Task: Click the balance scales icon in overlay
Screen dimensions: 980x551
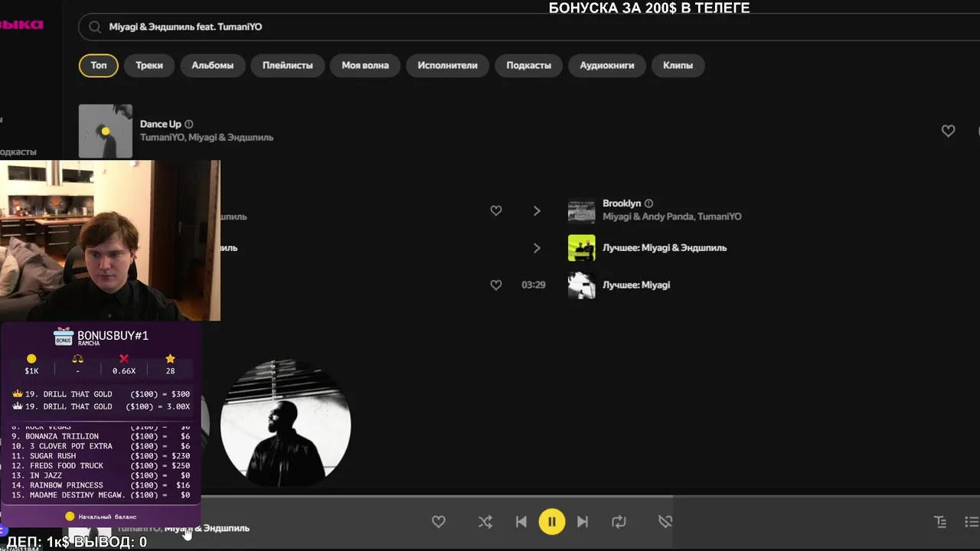Action: tap(77, 358)
